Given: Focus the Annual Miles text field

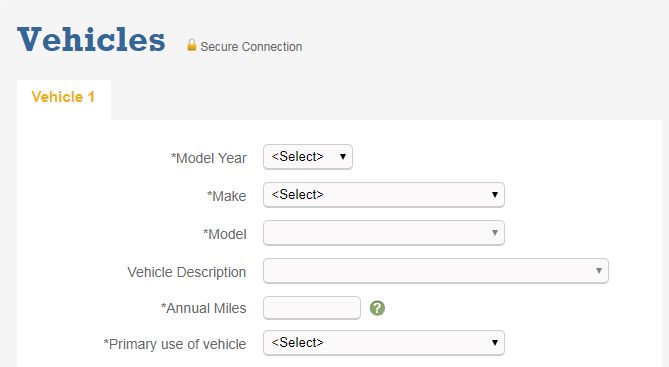Looking at the screenshot, I should [312, 308].
